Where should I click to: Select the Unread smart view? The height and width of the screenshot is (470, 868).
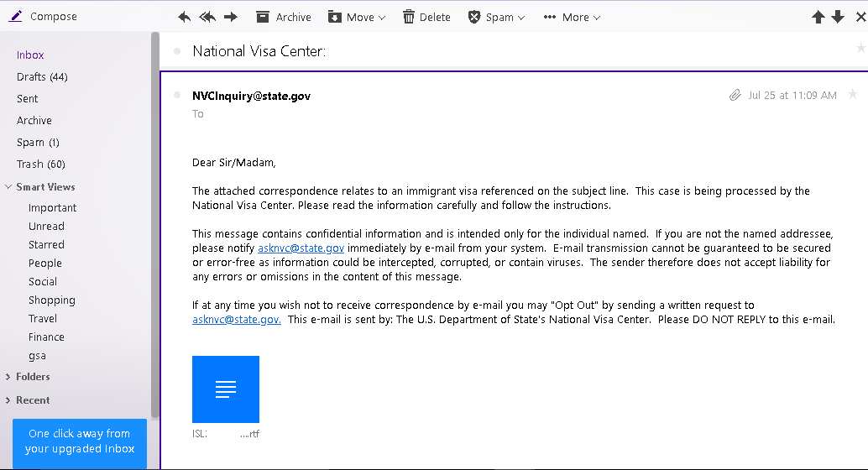coord(46,226)
